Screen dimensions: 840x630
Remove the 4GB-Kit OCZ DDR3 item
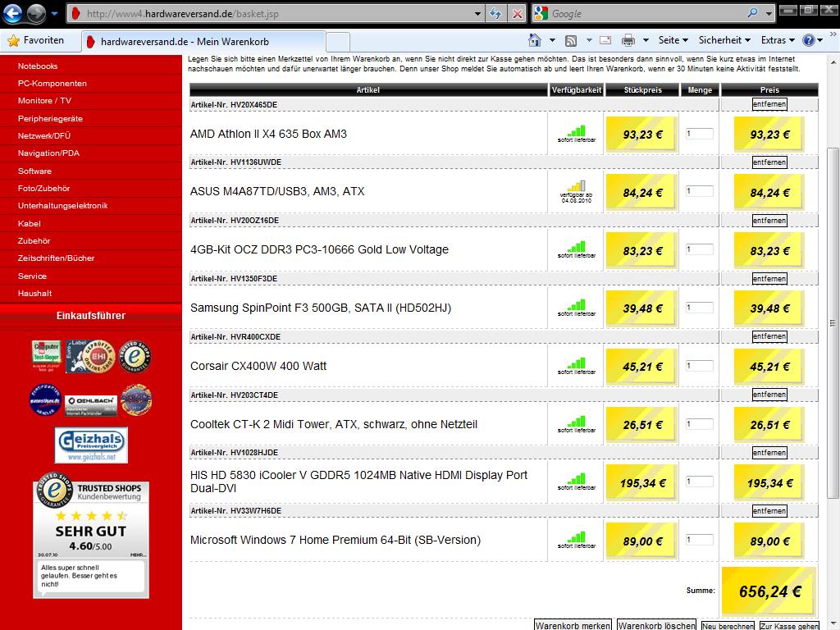769,220
